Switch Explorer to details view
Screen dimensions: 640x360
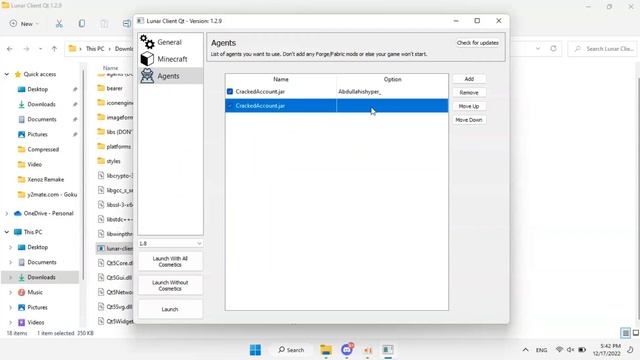(x=625, y=333)
